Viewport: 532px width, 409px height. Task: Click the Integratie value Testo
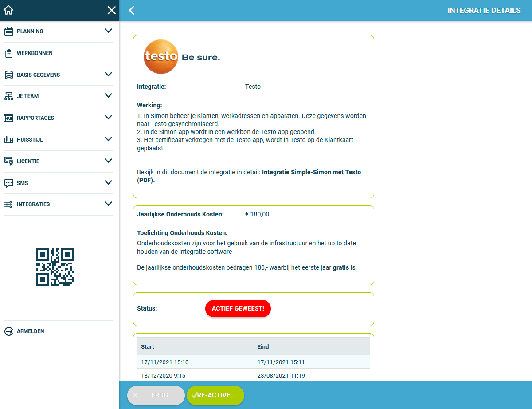click(253, 87)
